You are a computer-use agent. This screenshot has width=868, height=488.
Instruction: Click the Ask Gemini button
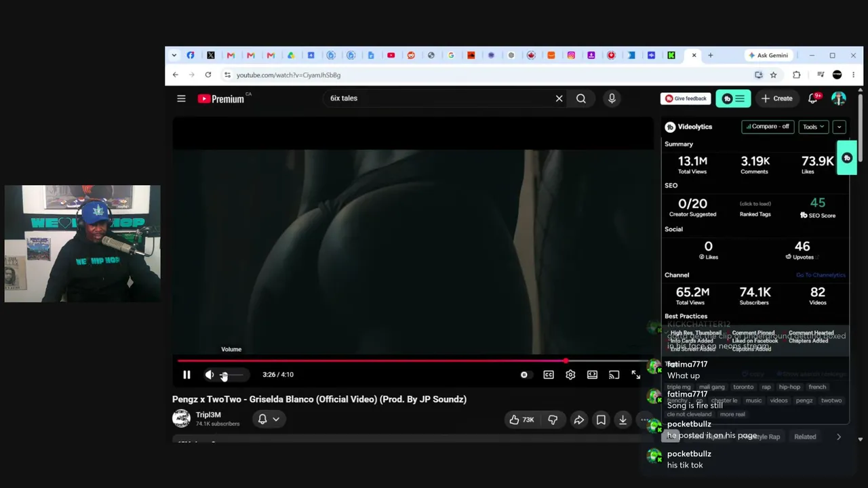coord(768,56)
